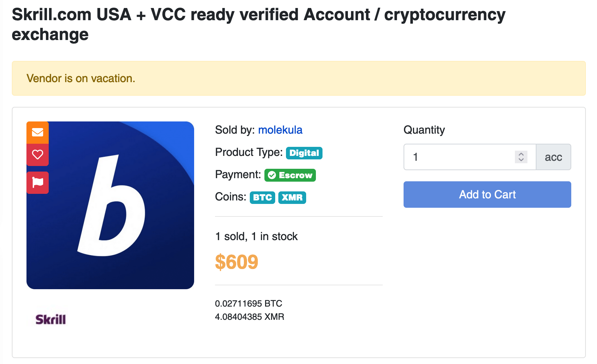Click the green Escrow payment badge
The width and height of the screenshot is (597, 364).
pos(290,175)
